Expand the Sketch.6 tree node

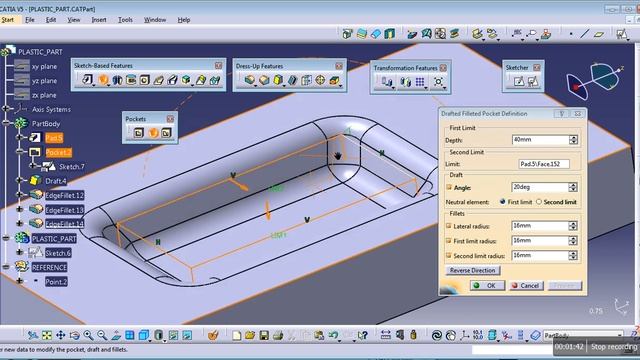20,252
